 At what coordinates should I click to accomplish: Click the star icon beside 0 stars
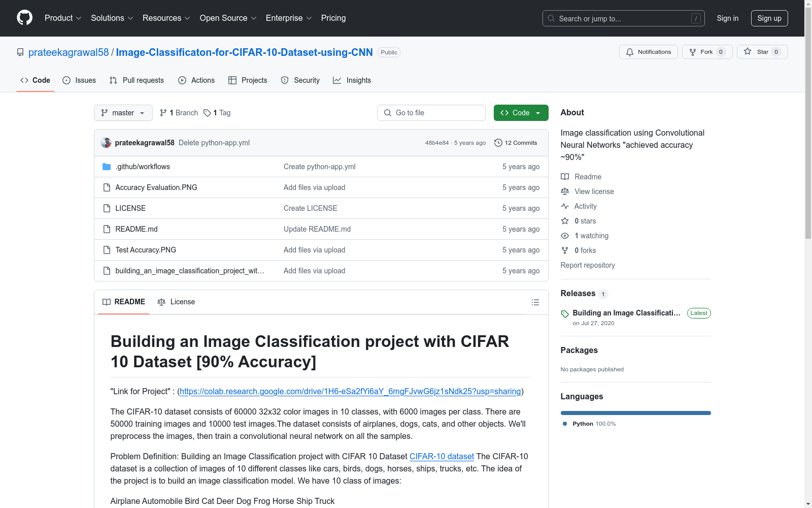(565, 221)
